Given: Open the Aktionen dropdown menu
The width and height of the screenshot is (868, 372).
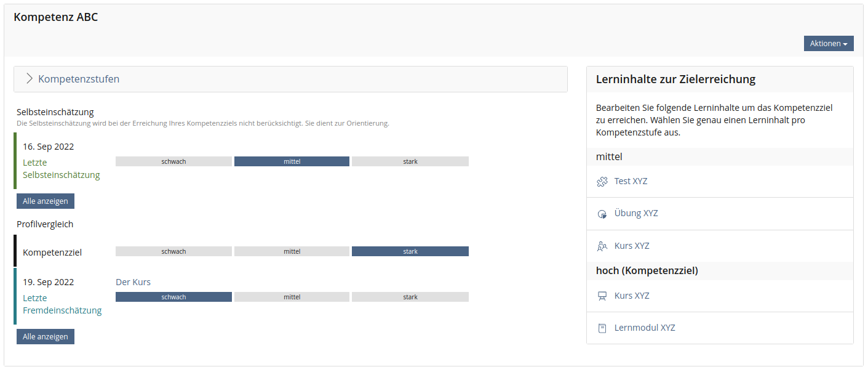Looking at the screenshot, I should pyautogui.click(x=828, y=44).
